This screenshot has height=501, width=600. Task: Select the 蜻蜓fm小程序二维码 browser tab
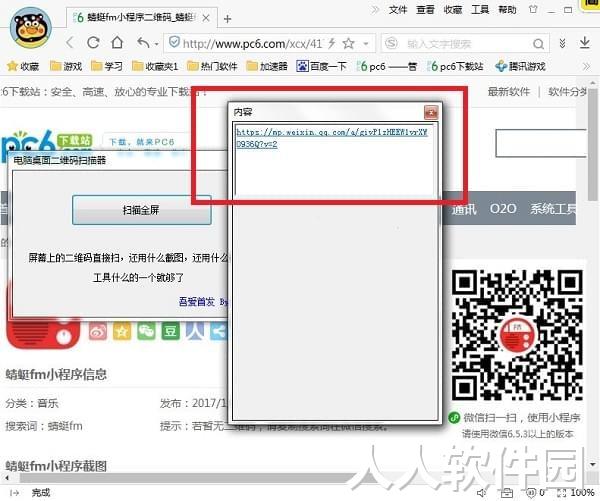click(142, 17)
